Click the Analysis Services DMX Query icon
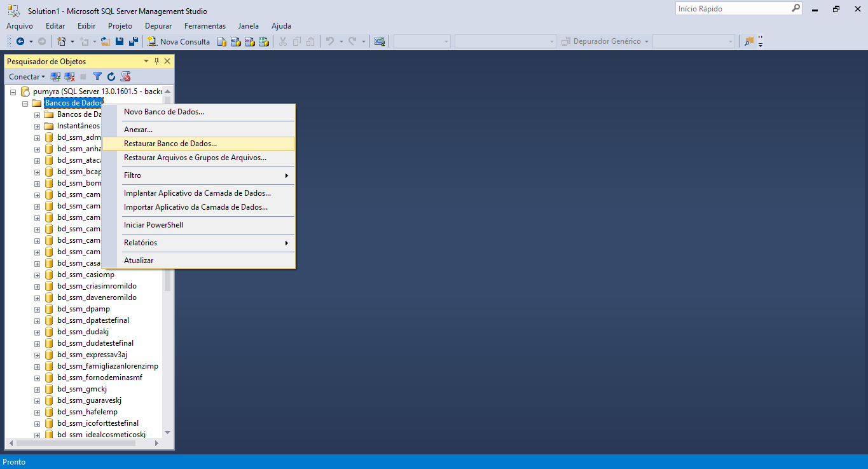 coord(250,41)
